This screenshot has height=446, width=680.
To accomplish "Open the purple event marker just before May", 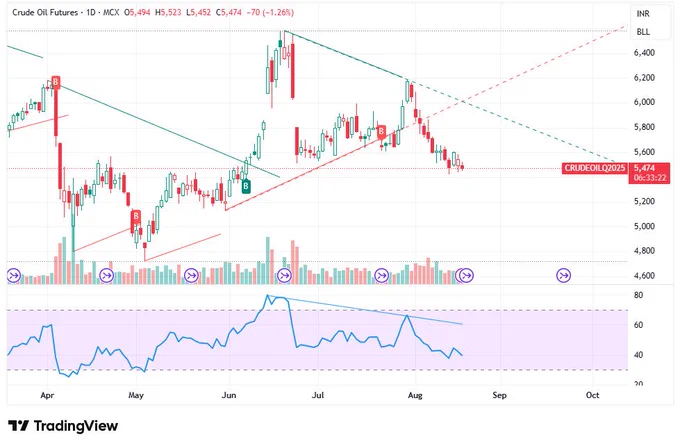I will [107, 275].
